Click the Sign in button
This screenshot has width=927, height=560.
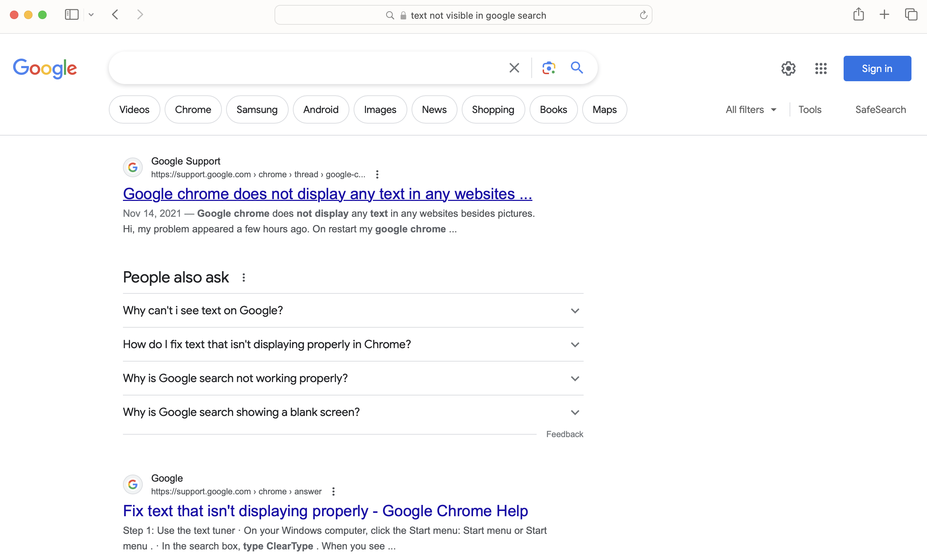coord(876,68)
